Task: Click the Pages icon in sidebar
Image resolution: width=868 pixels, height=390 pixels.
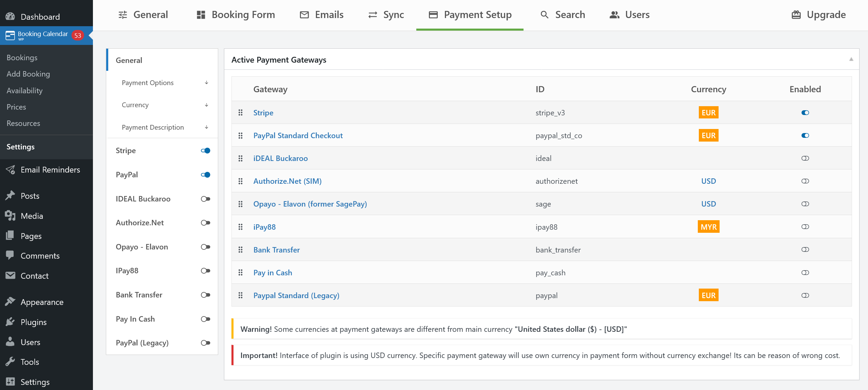Action: point(10,236)
